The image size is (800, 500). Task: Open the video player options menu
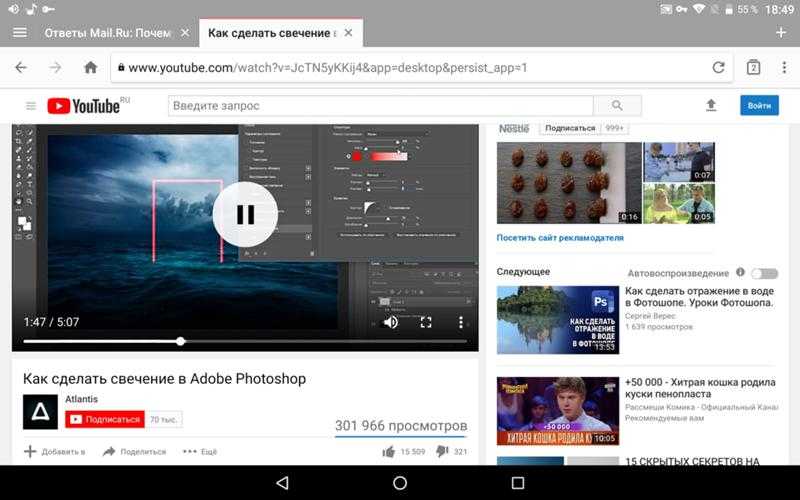tap(461, 322)
